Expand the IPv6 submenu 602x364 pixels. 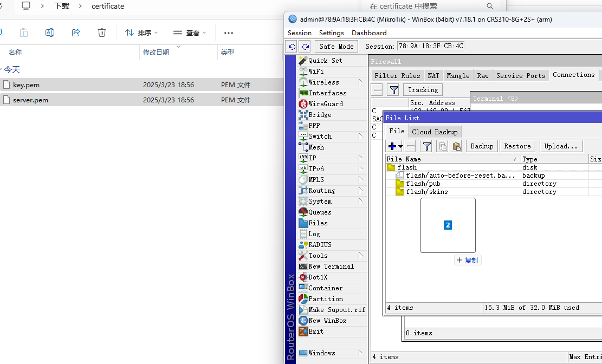click(x=360, y=169)
